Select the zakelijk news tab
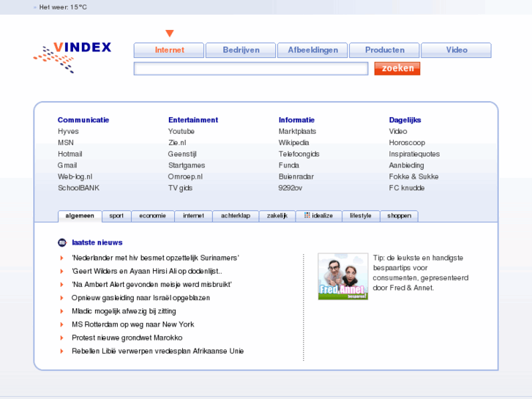This screenshot has height=399, width=532. tap(277, 216)
